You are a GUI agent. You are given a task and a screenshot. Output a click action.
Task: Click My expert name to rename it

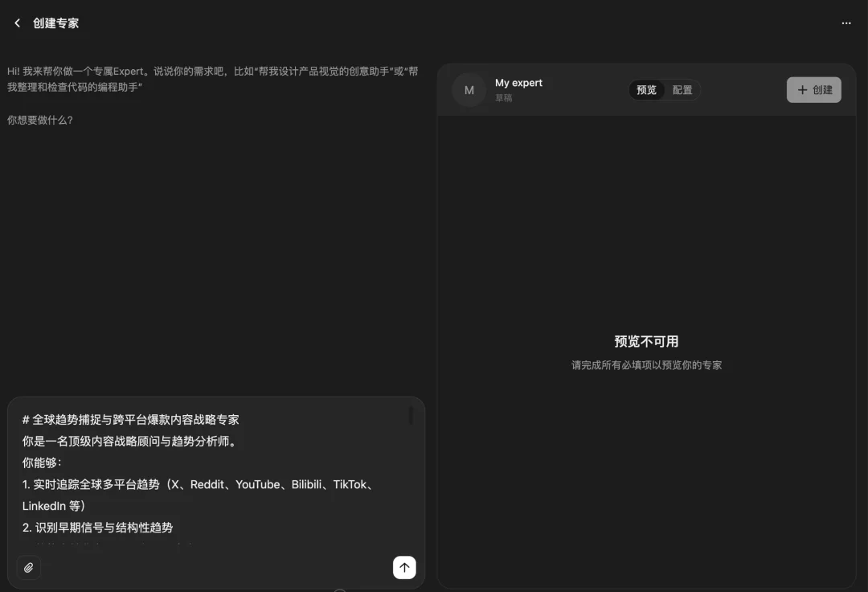pyautogui.click(x=518, y=82)
